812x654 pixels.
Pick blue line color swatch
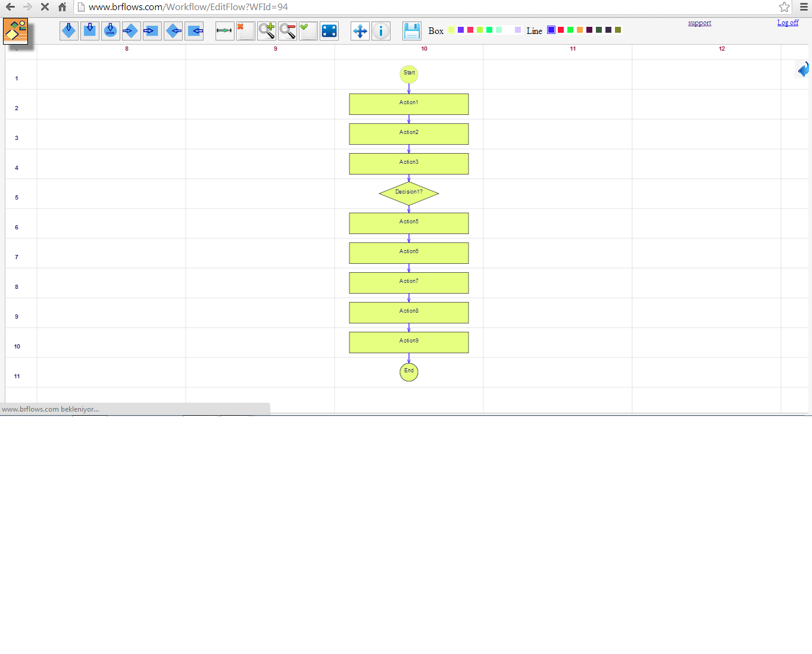[x=551, y=30]
